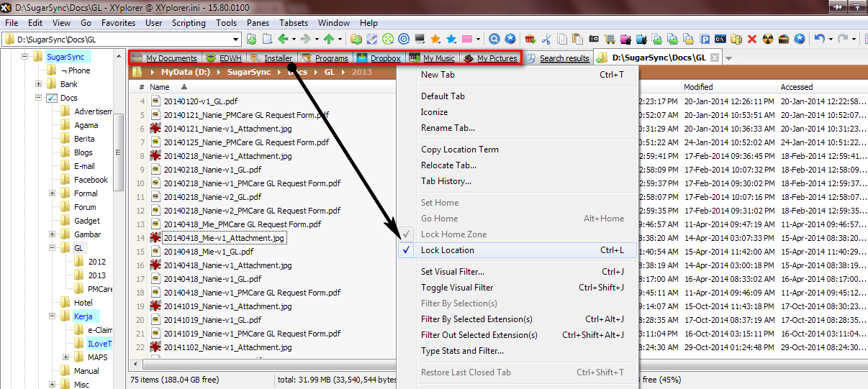Collapse the SugarSync tree node

click(x=25, y=57)
